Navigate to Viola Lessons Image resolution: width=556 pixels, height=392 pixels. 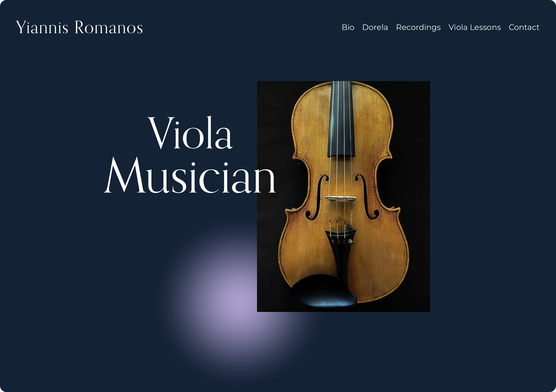474,27
